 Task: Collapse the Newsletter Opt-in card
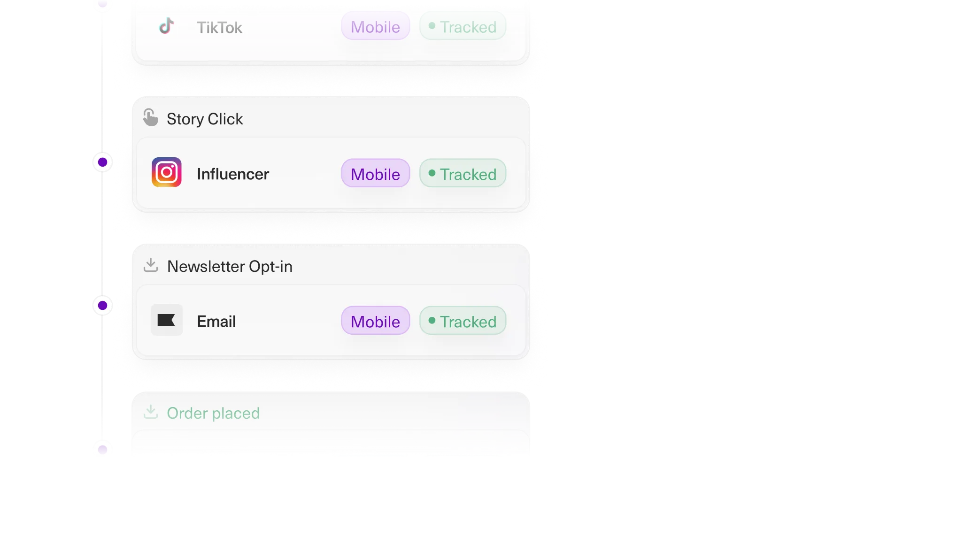[x=230, y=266]
